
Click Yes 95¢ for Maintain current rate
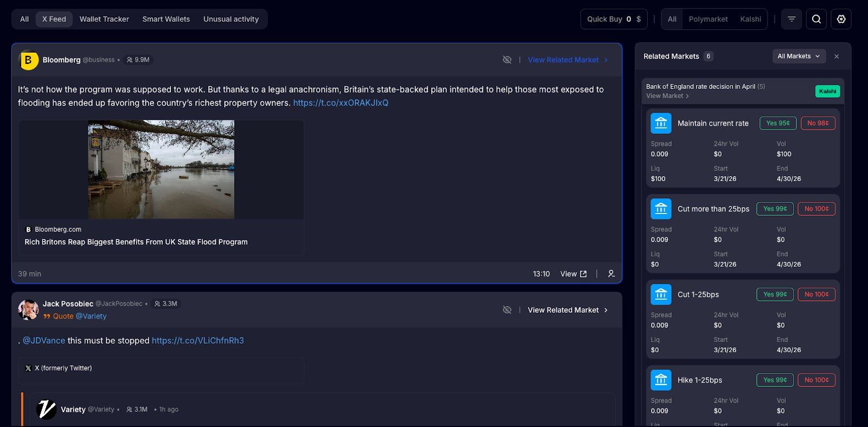777,124
